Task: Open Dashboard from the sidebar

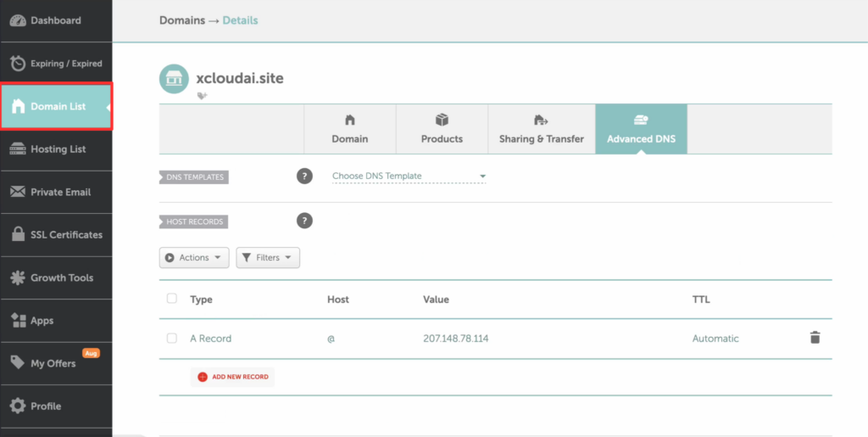Action: pyautogui.click(x=56, y=20)
